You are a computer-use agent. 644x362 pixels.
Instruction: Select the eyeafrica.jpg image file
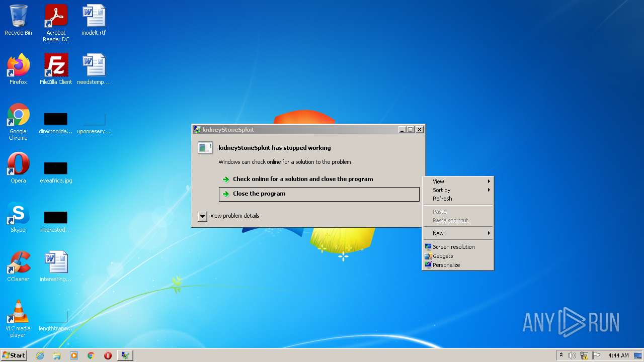point(56,172)
